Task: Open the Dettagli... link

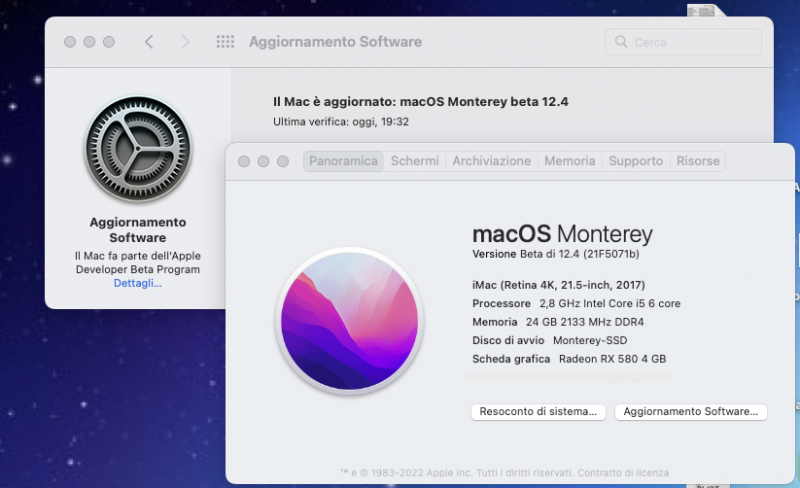Action: click(x=138, y=283)
